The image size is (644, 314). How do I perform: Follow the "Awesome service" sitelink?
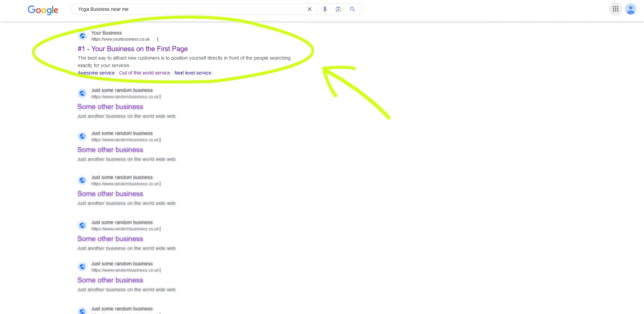[96, 73]
